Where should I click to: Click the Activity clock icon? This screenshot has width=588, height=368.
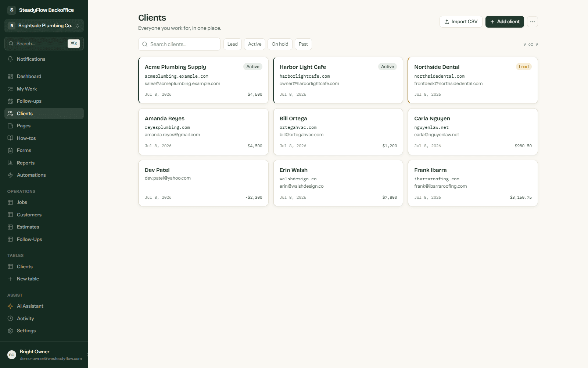coord(10,318)
